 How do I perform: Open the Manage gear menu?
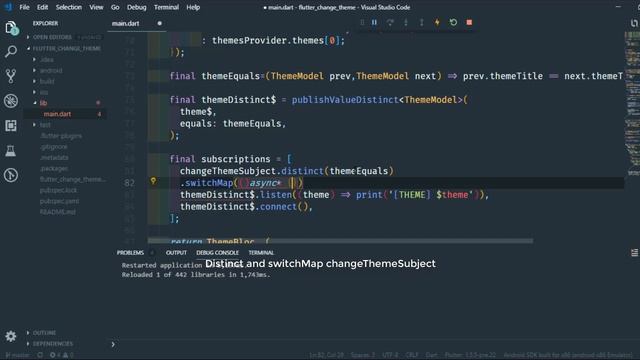tap(11, 336)
